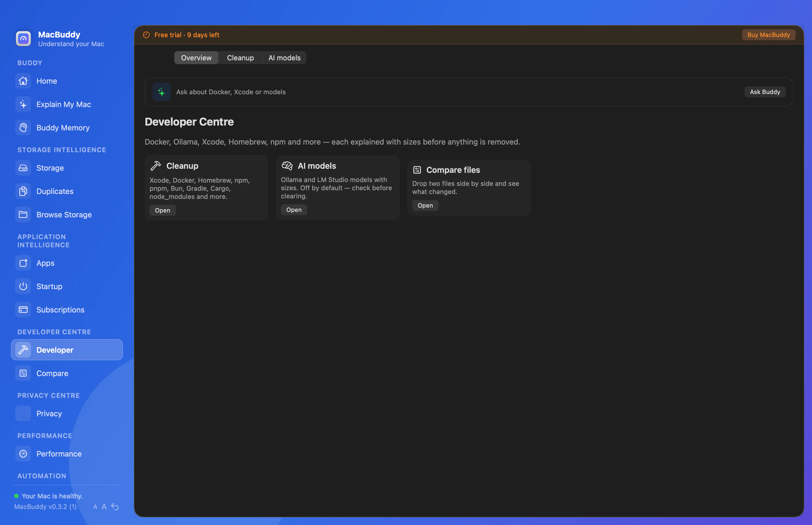
Task: Click the "MacBuddy" app name title
Action: point(59,35)
